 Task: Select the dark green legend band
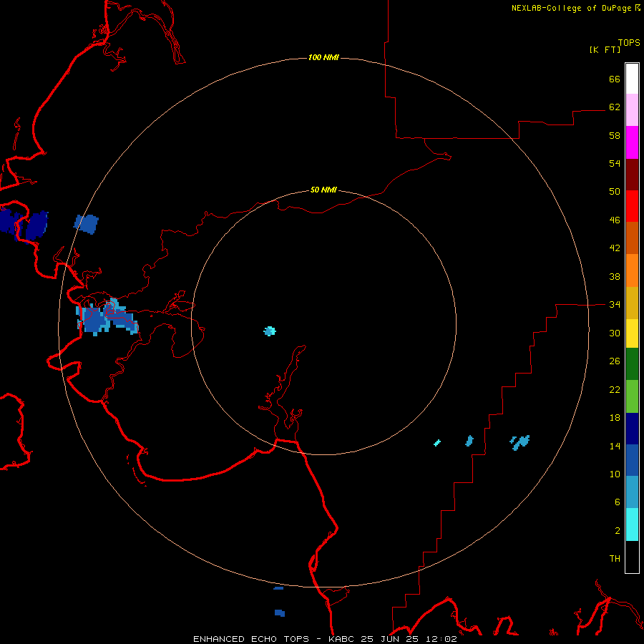tap(632, 364)
